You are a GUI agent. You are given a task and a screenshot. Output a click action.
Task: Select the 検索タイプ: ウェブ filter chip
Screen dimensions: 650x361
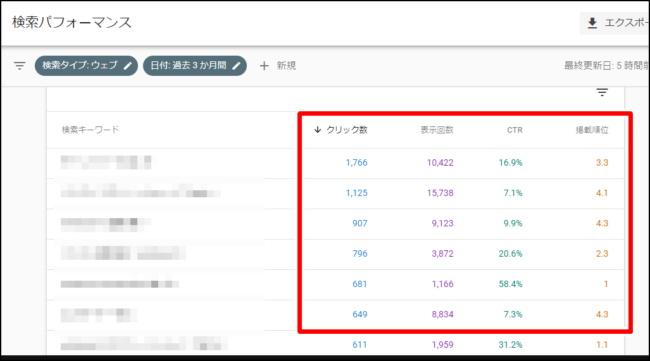pos(86,65)
